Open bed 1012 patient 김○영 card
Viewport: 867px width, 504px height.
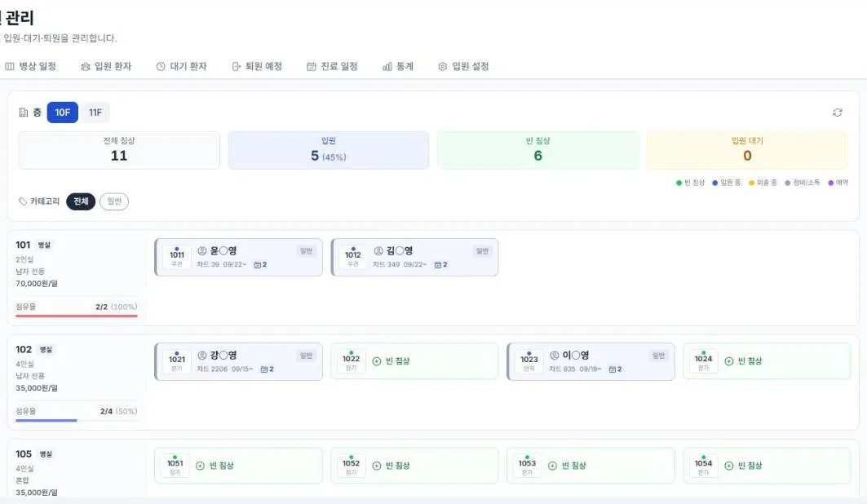pyautogui.click(x=414, y=257)
